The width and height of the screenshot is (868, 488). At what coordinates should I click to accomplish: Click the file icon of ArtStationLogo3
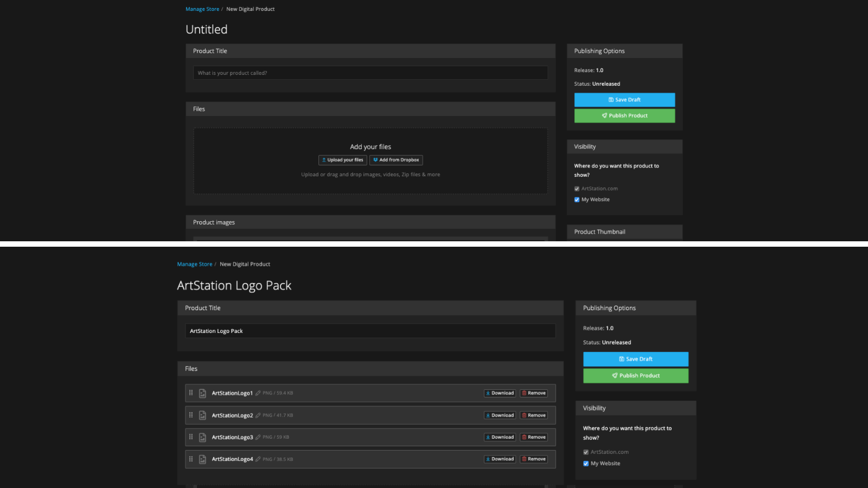(202, 437)
